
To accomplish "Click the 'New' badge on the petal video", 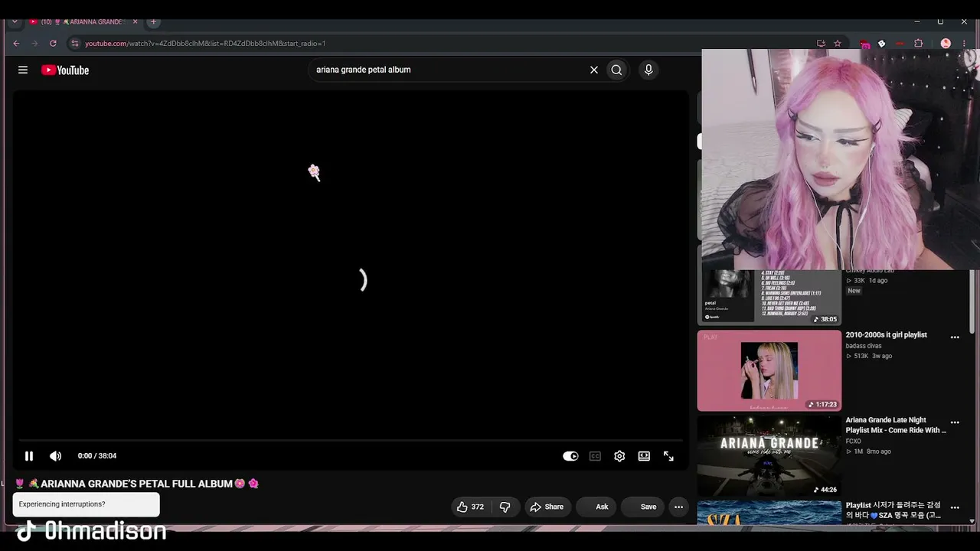I will click(x=854, y=291).
